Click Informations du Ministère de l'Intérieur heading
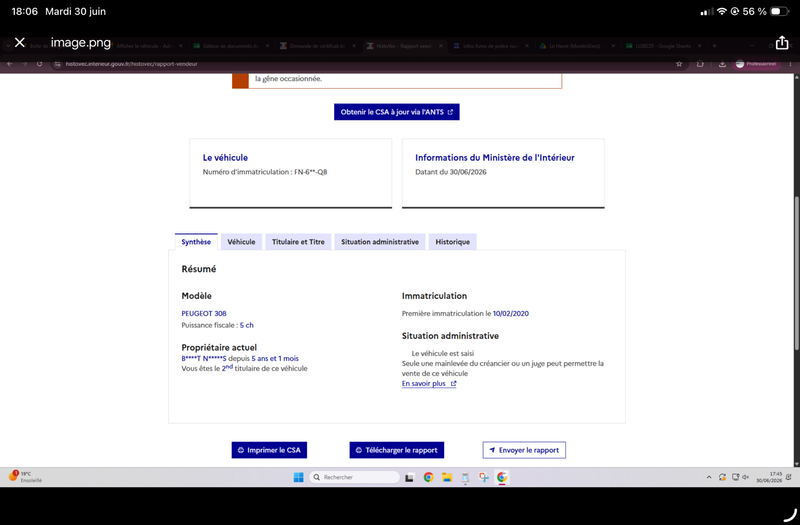 coord(494,158)
